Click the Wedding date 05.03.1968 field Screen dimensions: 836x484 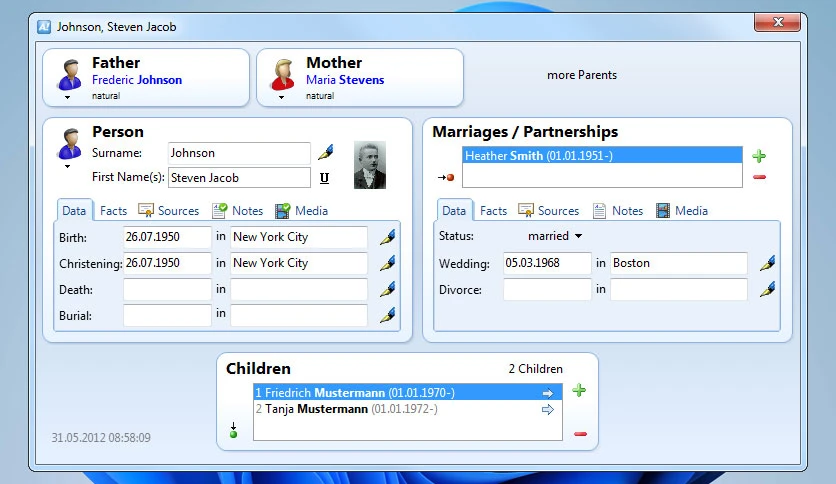pyautogui.click(x=547, y=263)
